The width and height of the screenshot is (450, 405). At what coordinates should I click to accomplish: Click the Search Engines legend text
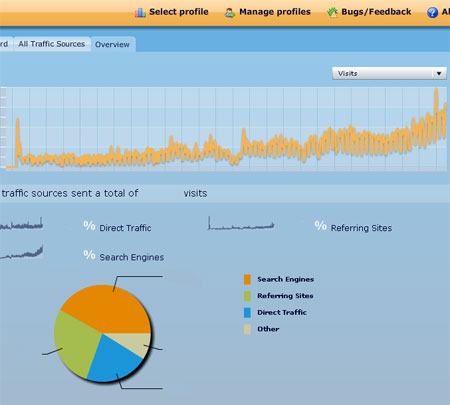tap(285, 279)
